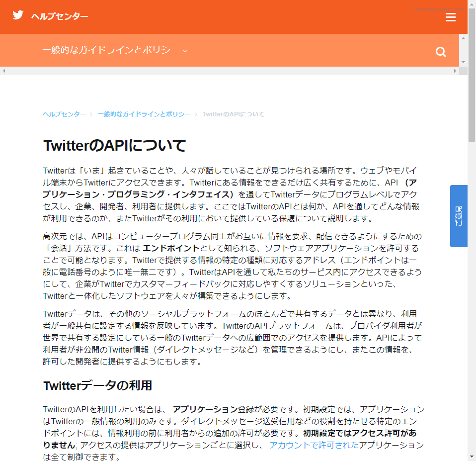The height and width of the screenshot is (461, 476).
Task: Click the TwitterのAPIについて page heading
Action: pyautogui.click(x=115, y=146)
